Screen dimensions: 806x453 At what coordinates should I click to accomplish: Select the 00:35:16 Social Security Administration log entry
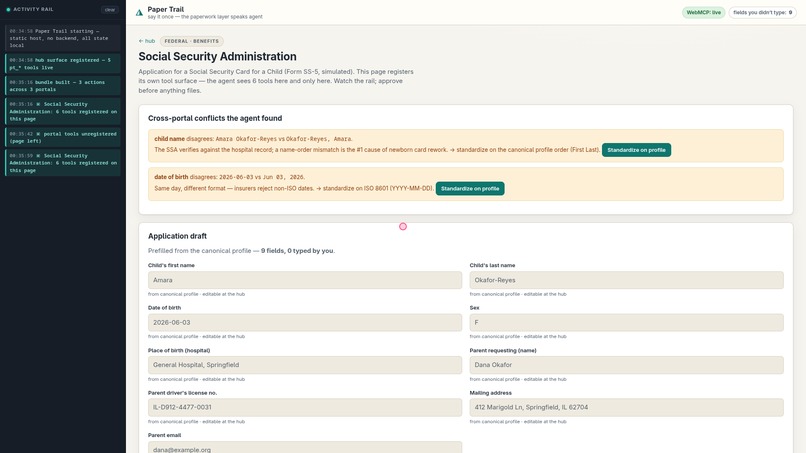(63, 112)
